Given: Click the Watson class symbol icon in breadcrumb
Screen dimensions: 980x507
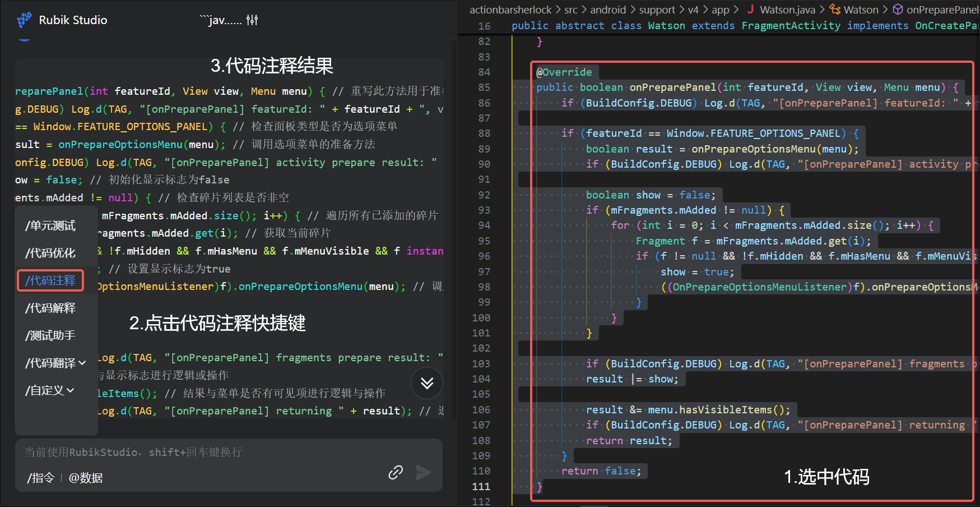Looking at the screenshot, I should click(x=835, y=9).
